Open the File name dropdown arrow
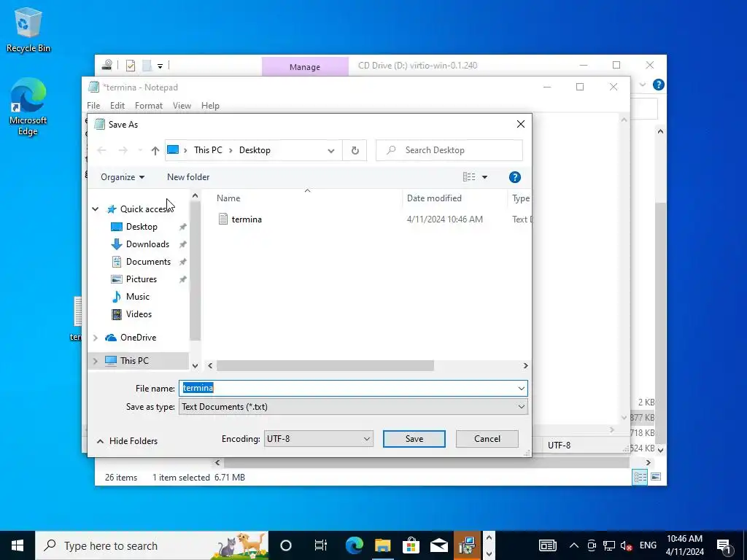The height and width of the screenshot is (560, 747). click(x=521, y=389)
